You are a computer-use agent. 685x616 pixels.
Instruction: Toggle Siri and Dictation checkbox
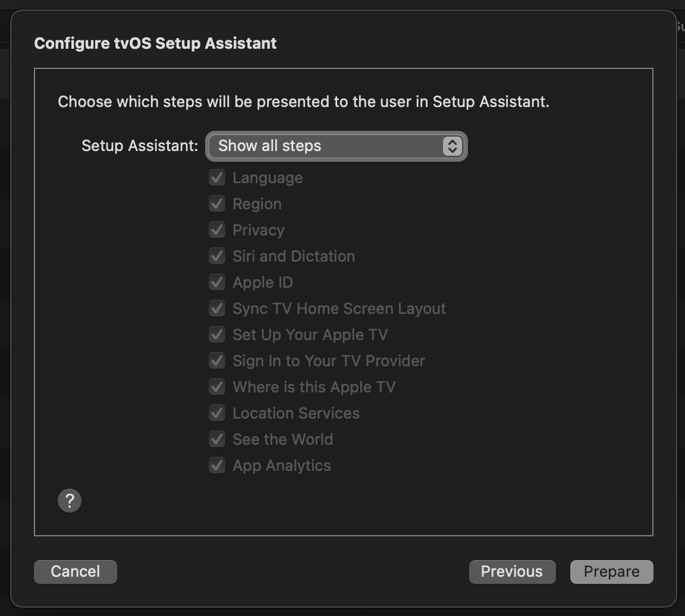pyautogui.click(x=217, y=256)
